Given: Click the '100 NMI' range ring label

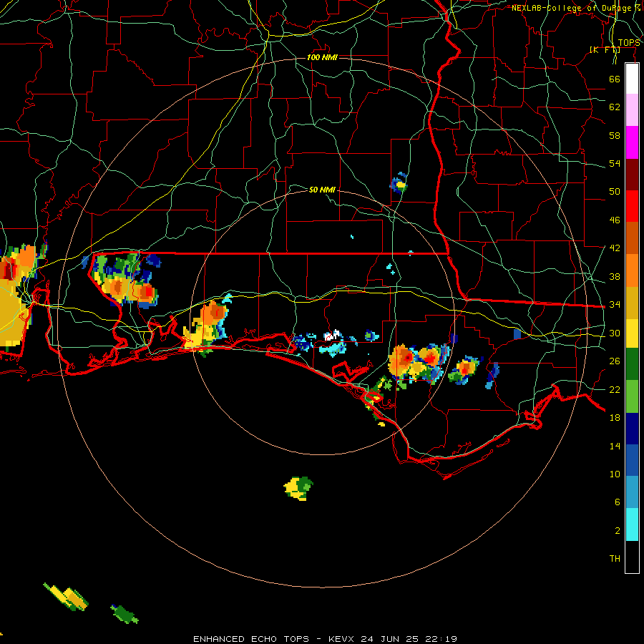Looking at the screenshot, I should click(322, 57).
